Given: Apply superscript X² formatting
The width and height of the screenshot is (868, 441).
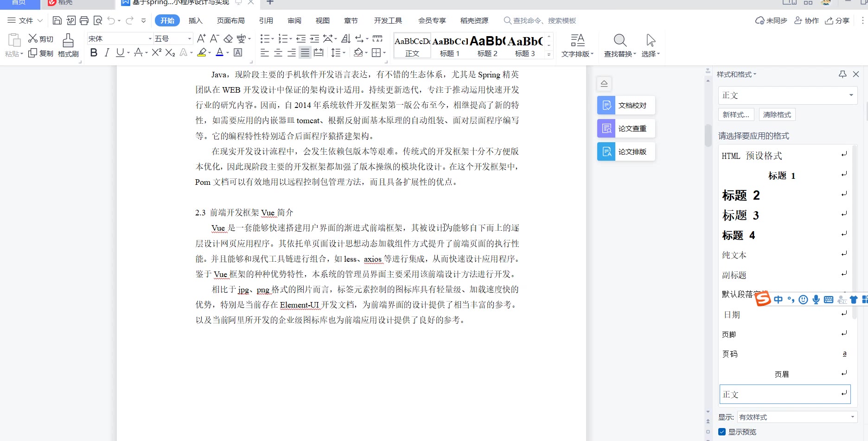Looking at the screenshot, I should [x=157, y=52].
